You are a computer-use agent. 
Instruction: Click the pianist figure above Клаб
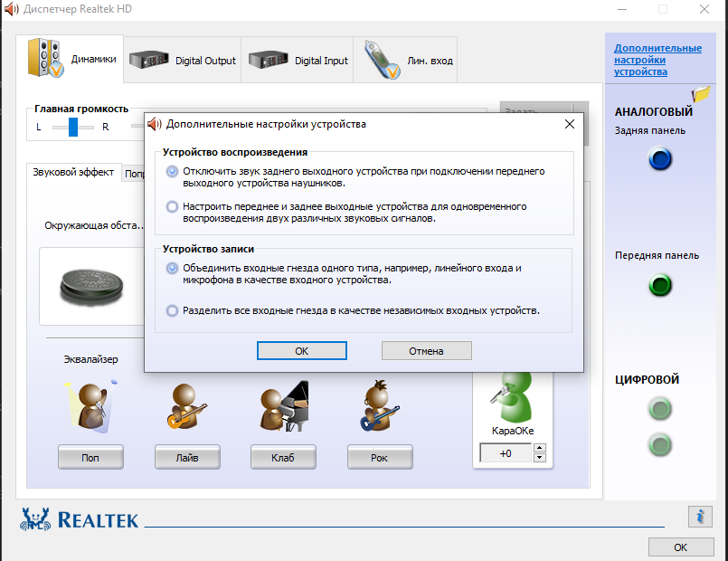pos(284,406)
